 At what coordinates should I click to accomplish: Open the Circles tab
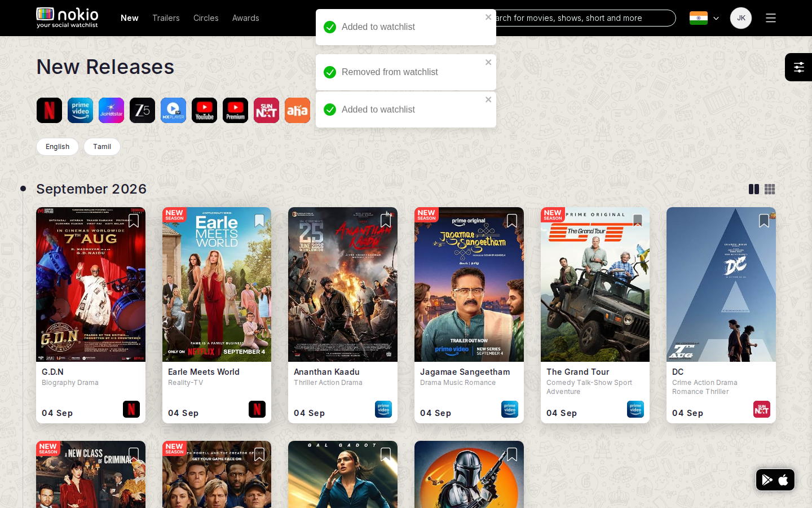pyautogui.click(x=206, y=18)
